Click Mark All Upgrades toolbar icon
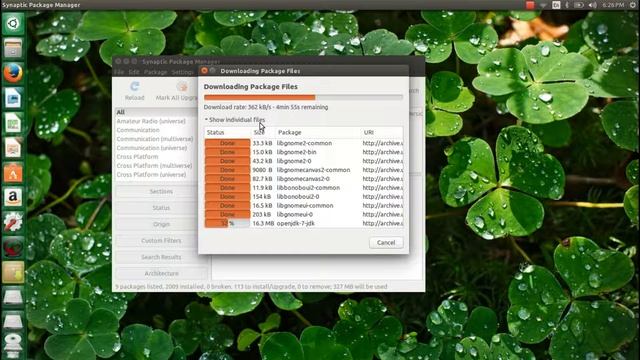Viewport: 640px width, 360px height. (182, 87)
